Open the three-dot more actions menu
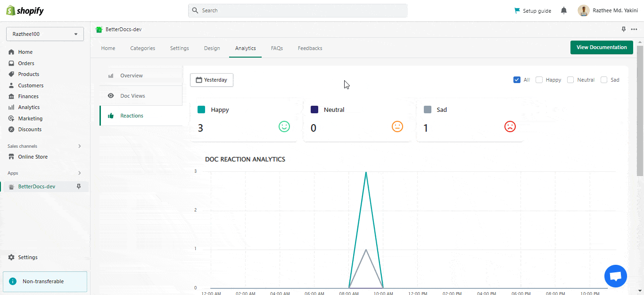The width and height of the screenshot is (644, 295). coord(634,29)
